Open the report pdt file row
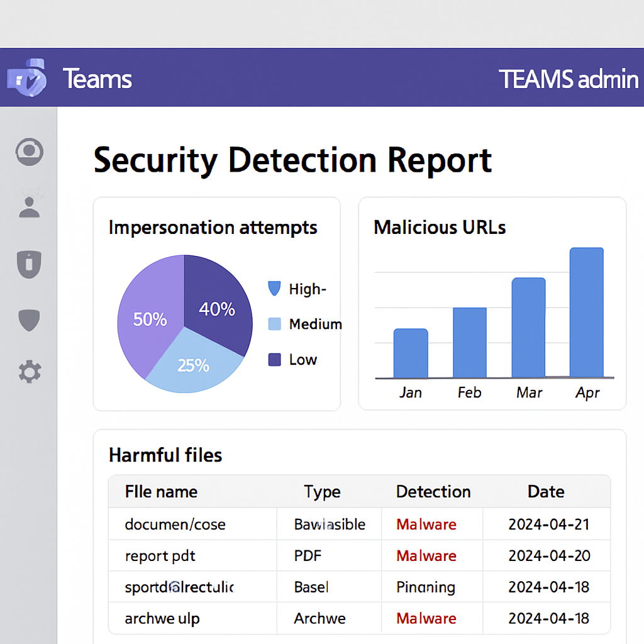The width and height of the screenshot is (644, 644). (x=359, y=556)
